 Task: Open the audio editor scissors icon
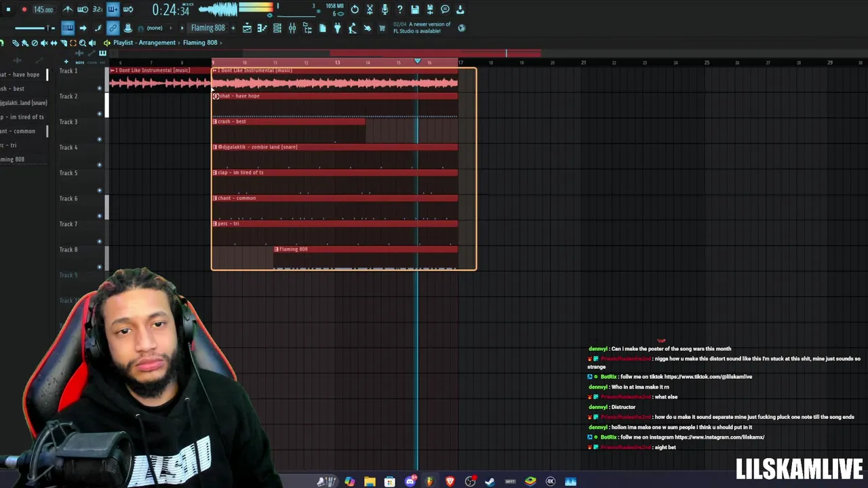(x=370, y=9)
